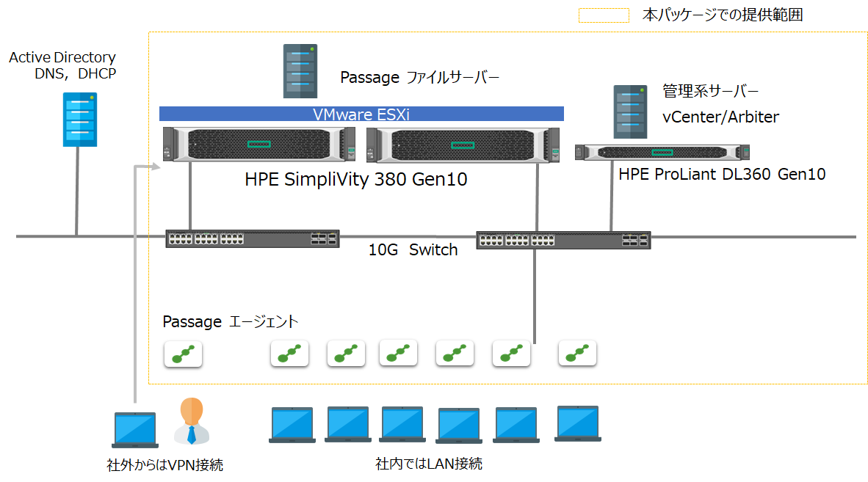
Task: Click the HPE ProLiant DL360 rack server
Action: tap(662, 152)
